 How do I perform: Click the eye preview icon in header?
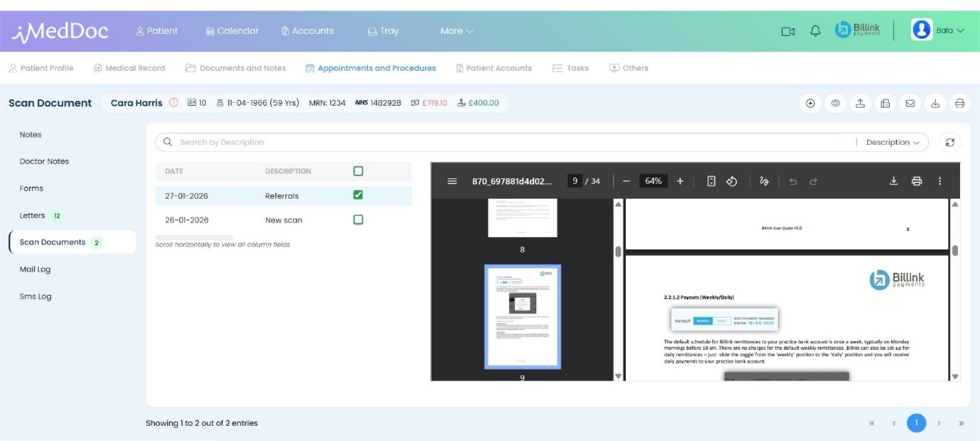pyautogui.click(x=835, y=103)
